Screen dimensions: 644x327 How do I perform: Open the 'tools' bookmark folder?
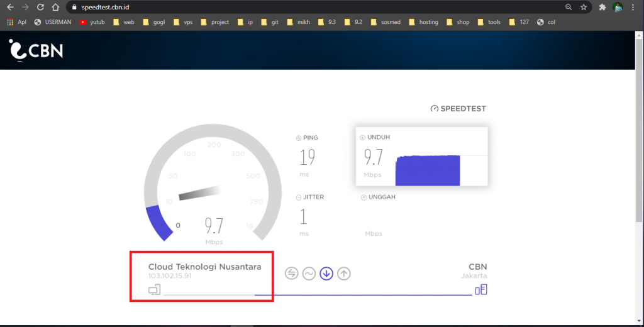tap(489, 22)
